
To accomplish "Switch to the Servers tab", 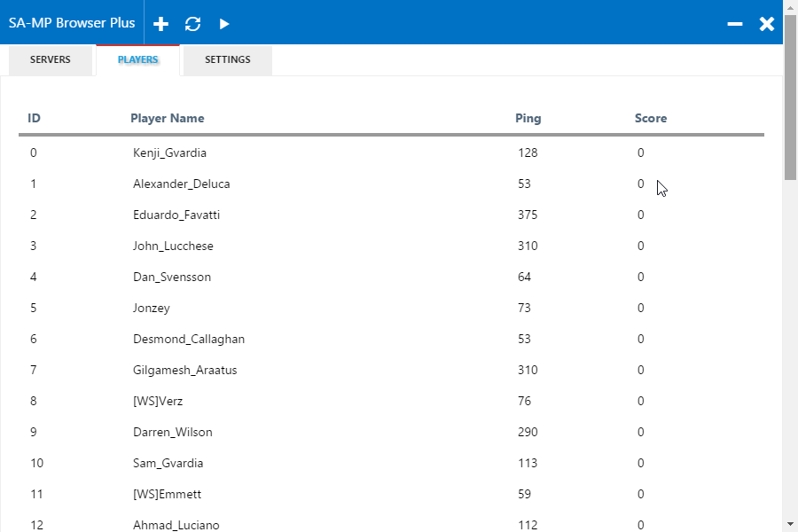I will pyautogui.click(x=51, y=60).
